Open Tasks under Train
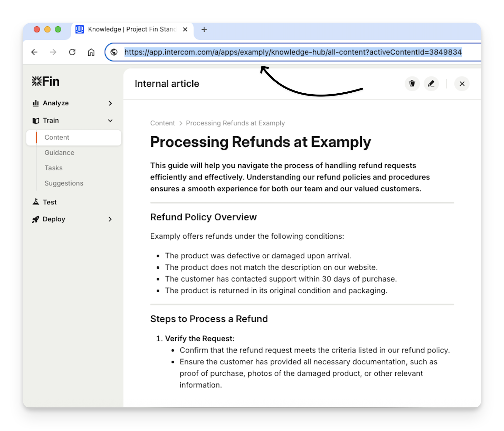 (53, 168)
